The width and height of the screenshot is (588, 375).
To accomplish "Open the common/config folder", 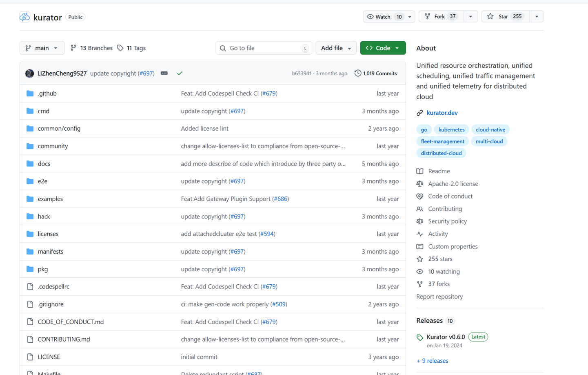I will click(59, 129).
